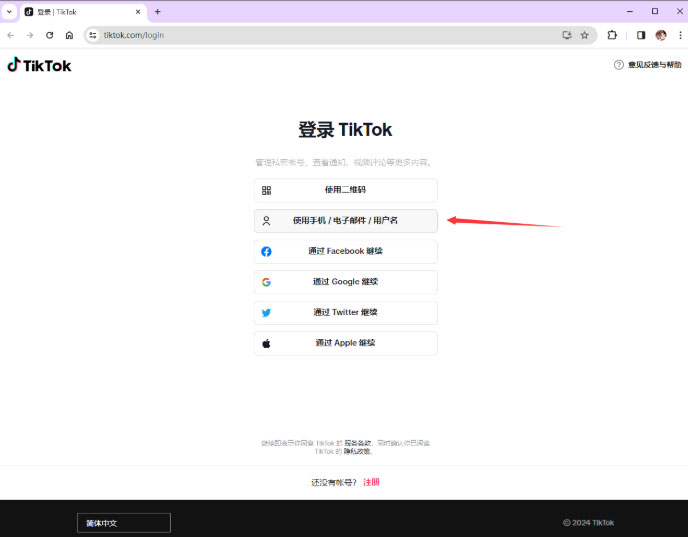
Task: Minimize the browser window
Action: pos(630,11)
